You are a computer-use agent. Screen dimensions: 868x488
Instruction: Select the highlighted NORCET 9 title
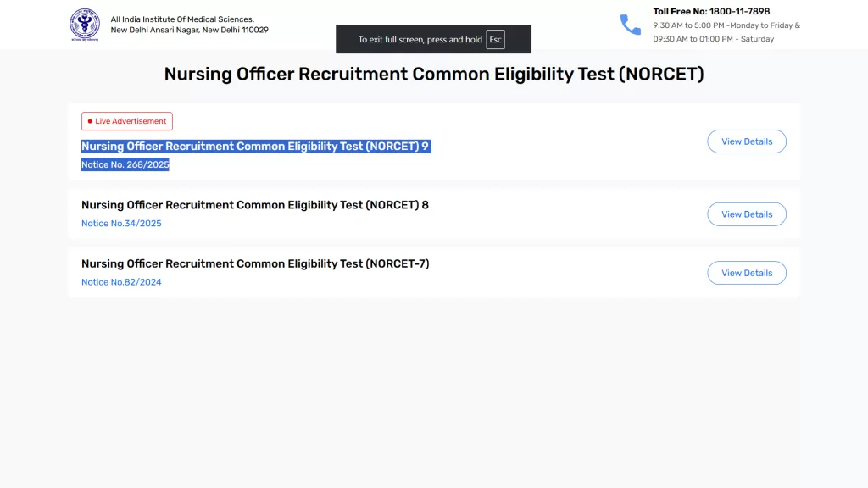point(255,147)
